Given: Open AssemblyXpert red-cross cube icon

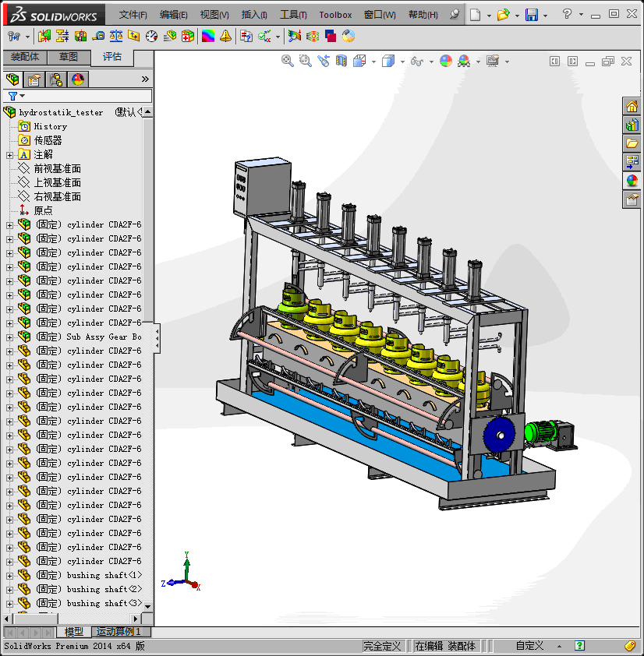Looking at the screenshot, I should [x=188, y=37].
